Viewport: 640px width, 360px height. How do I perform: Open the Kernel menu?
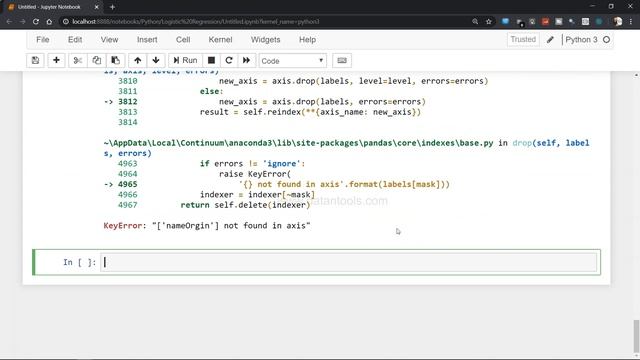click(220, 40)
